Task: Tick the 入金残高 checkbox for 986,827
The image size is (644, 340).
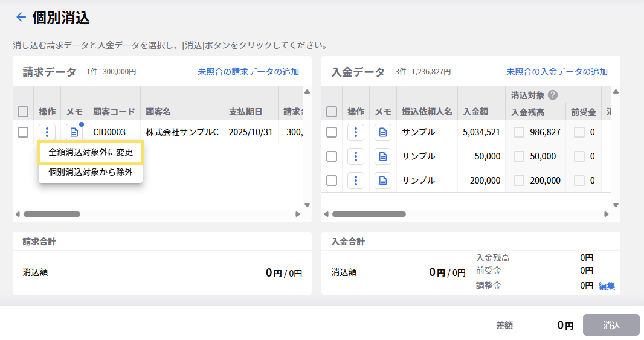Action: tap(519, 132)
